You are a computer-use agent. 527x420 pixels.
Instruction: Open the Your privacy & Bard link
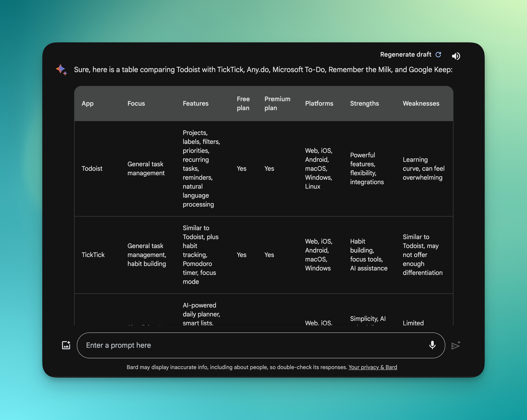coord(373,367)
